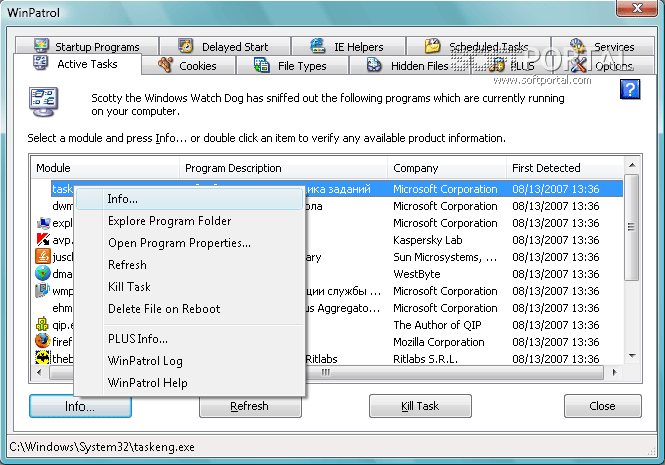Select WinPatrol Help menu item

[190, 383]
